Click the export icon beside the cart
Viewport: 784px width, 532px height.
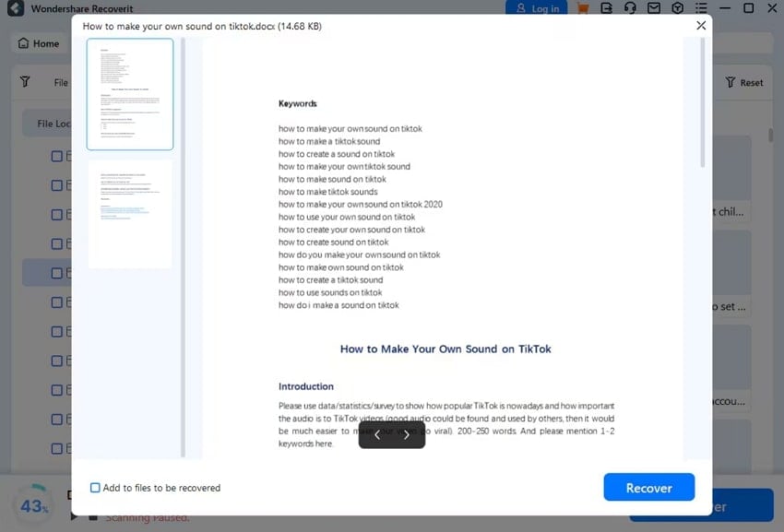pyautogui.click(x=607, y=8)
